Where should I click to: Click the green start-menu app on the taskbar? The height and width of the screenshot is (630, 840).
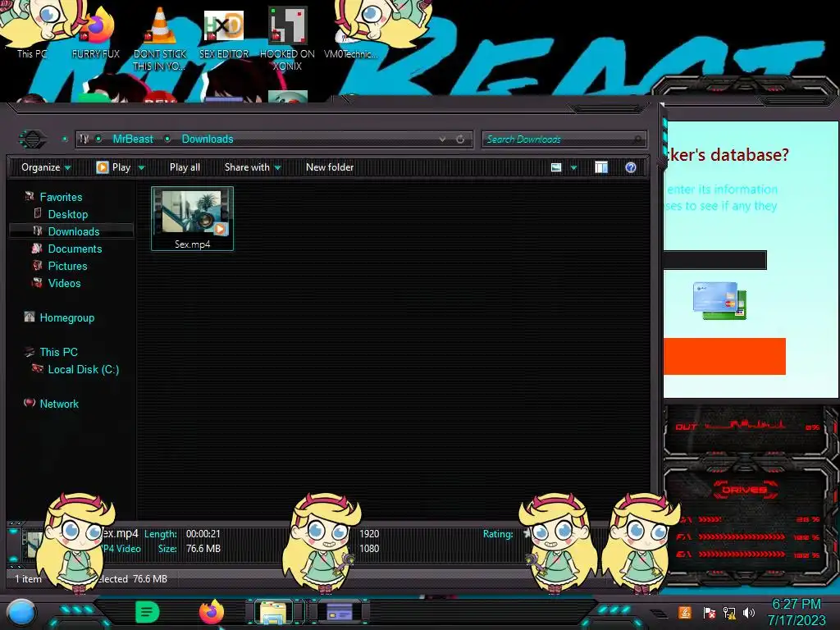point(147,612)
